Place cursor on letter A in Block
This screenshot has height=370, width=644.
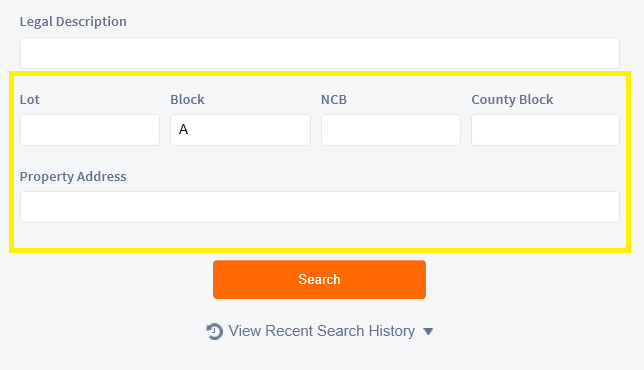click(x=183, y=129)
